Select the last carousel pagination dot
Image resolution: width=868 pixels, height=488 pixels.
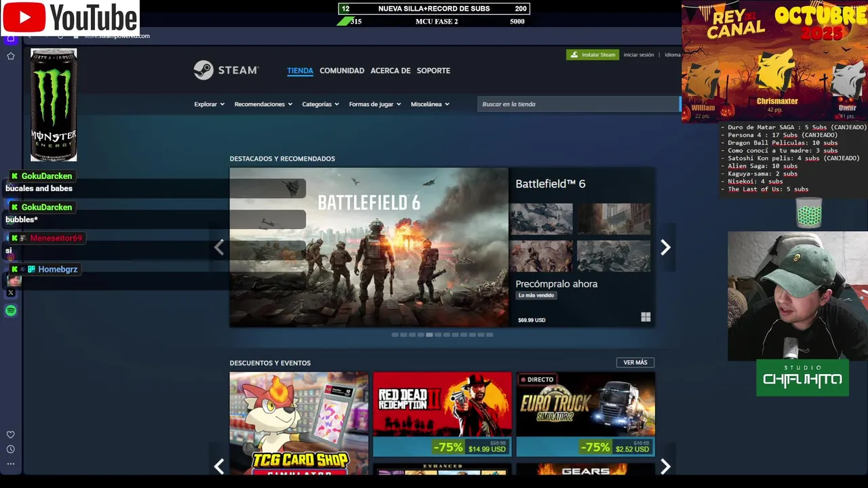[490, 335]
